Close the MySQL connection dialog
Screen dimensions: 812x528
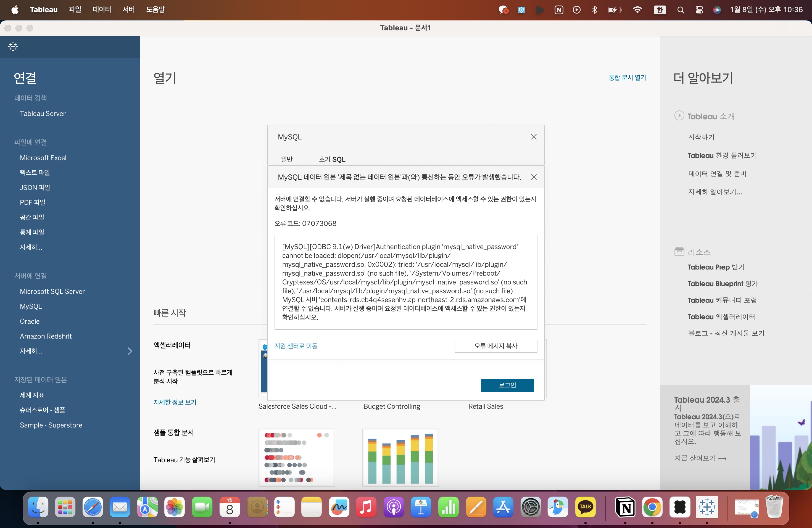(x=534, y=137)
